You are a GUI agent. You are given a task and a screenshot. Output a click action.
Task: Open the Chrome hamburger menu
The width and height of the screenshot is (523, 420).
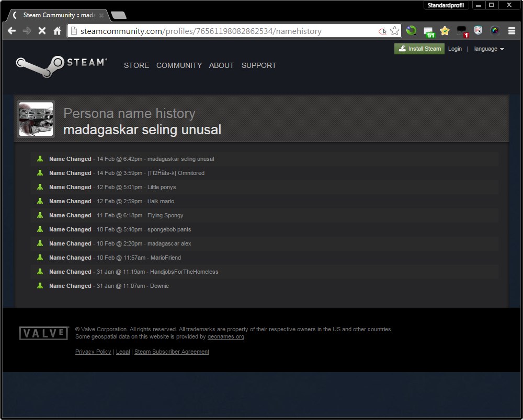(511, 31)
